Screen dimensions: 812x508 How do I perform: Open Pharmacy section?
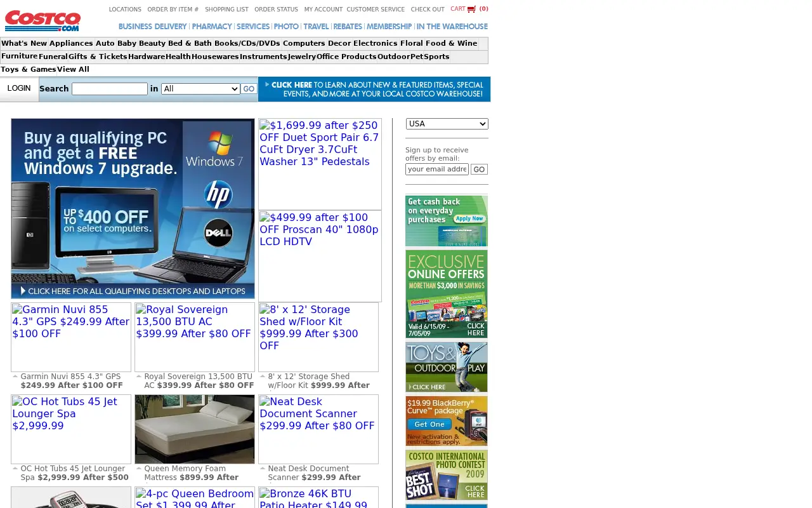point(212,27)
